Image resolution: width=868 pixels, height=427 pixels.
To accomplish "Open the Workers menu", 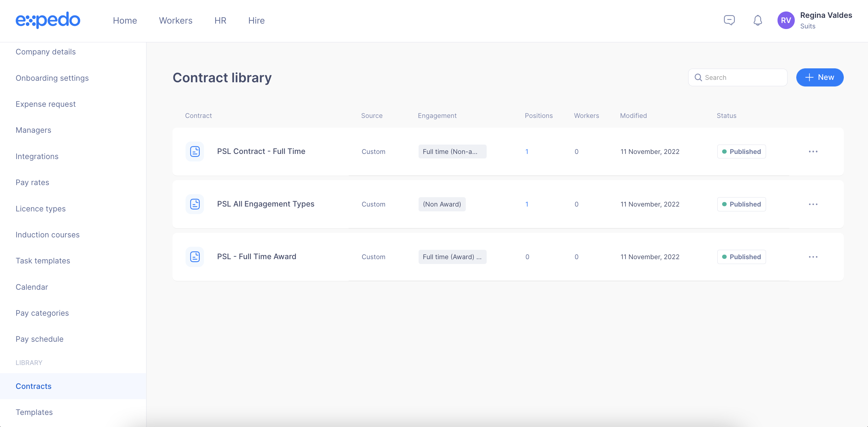I will [x=176, y=21].
